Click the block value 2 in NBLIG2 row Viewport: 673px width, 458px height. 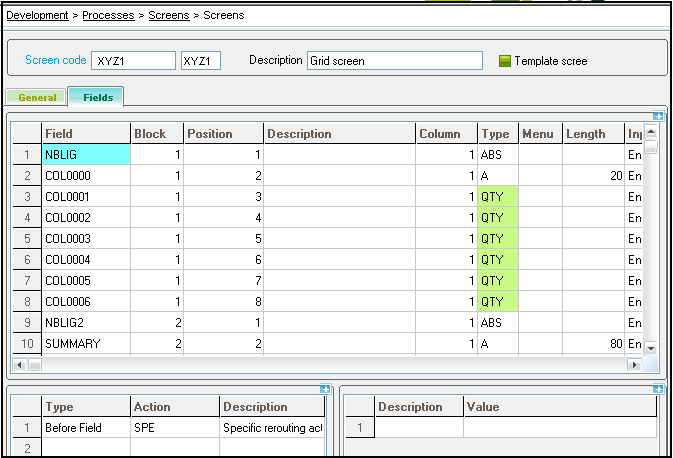157,323
